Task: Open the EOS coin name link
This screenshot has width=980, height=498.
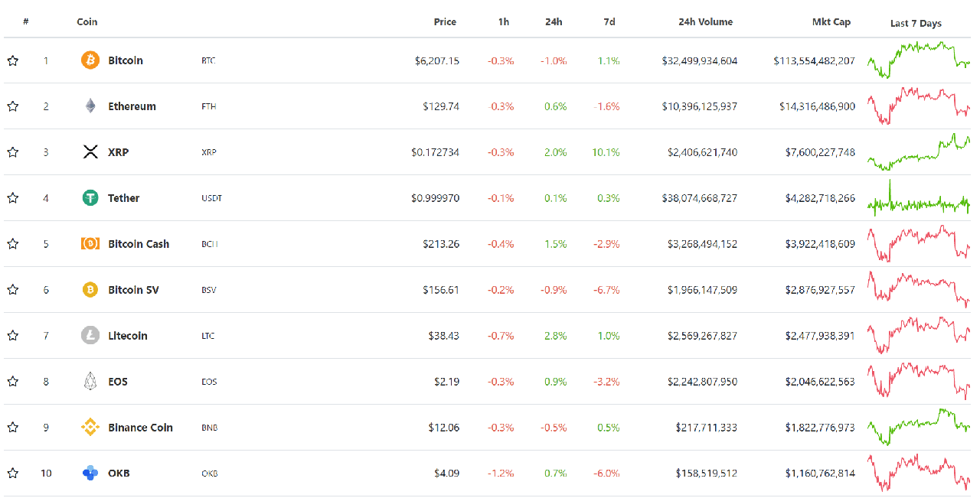Action: tap(118, 382)
